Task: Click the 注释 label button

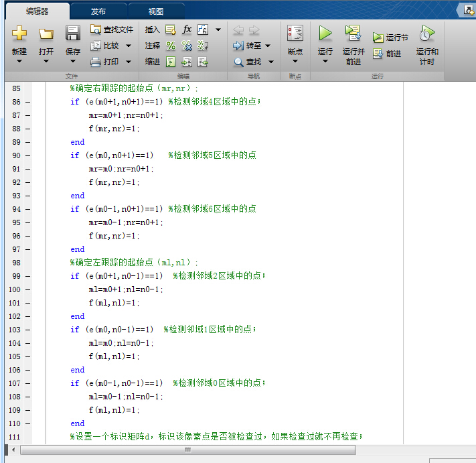Action: click(153, 46)
